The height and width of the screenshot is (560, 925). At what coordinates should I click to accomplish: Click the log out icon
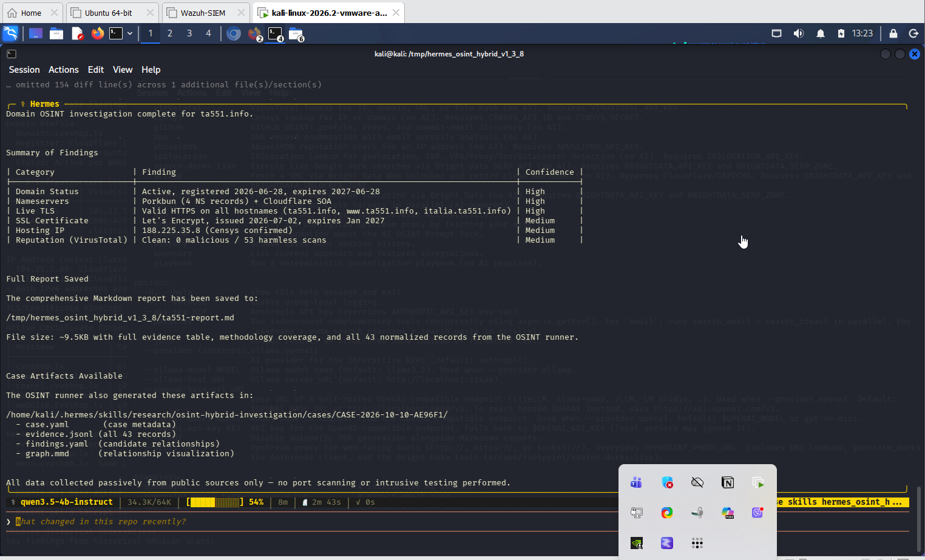pos(913,33)
